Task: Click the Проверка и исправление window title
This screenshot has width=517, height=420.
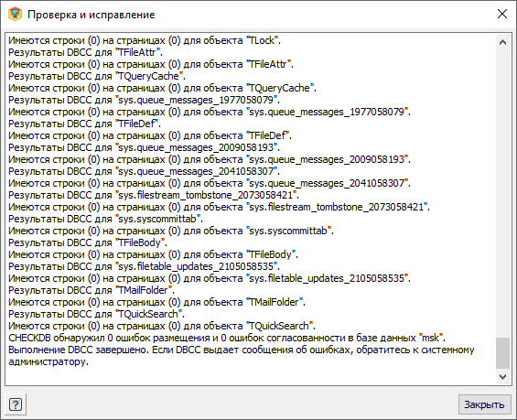Action: click(x=91, y=15)
